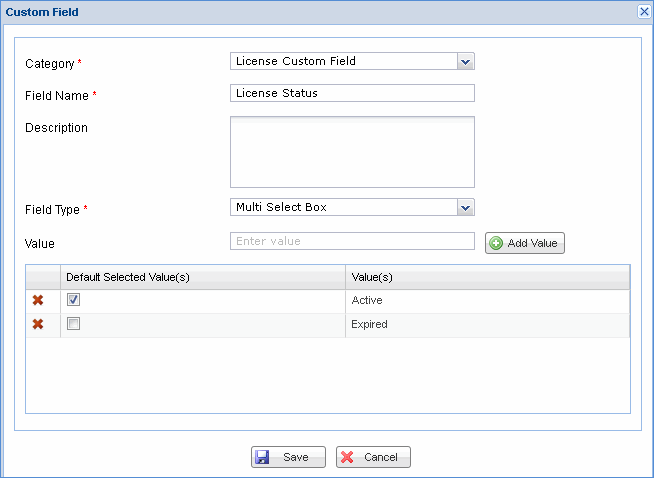Viewport: 654px width, 478px height.
Task: Delete the Active value row
Action: [38, 300]
